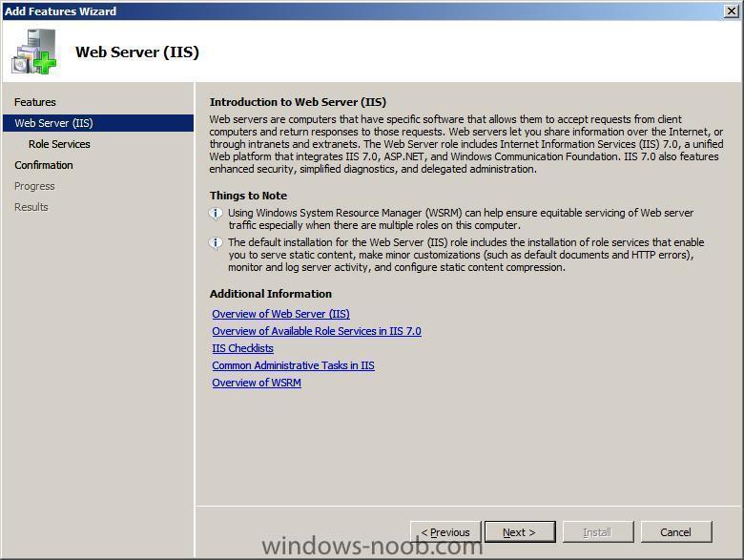Open Overview of Web Server (IIS) link
The image size is (744, 560).
280,314
